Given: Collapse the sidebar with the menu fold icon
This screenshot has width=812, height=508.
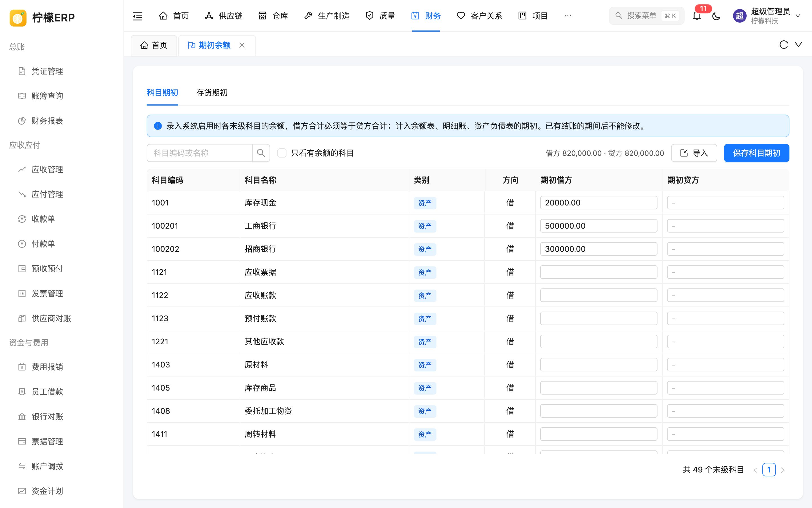Looking at the screenshot, I should click(138, 16).
